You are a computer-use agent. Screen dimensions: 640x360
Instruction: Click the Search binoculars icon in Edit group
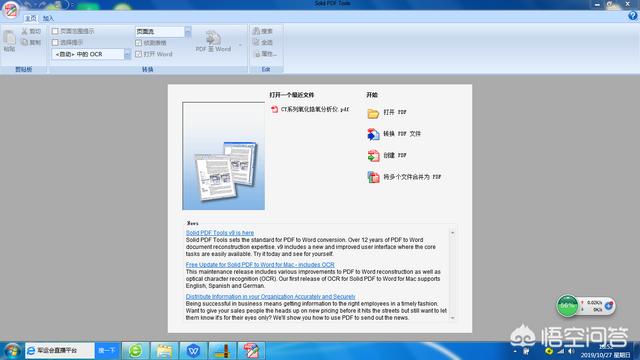point(256,31)
